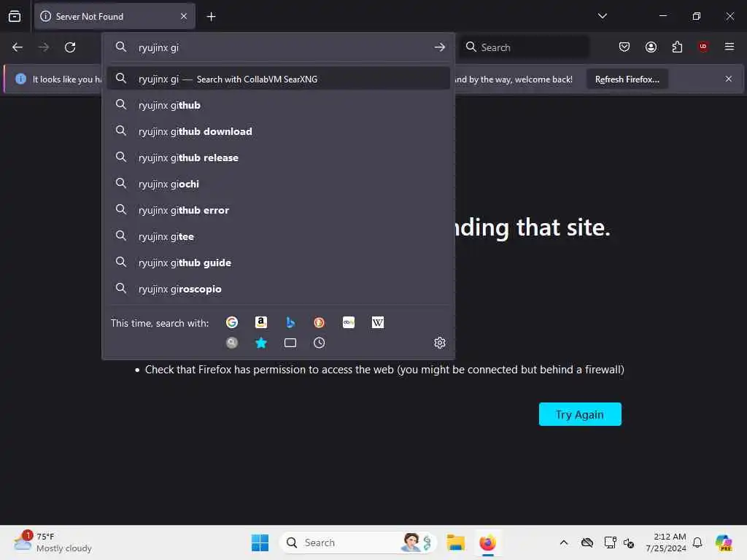Search this time with Wikipedia icon
Viewport: 747px width, 560px height.
(378, 322)
